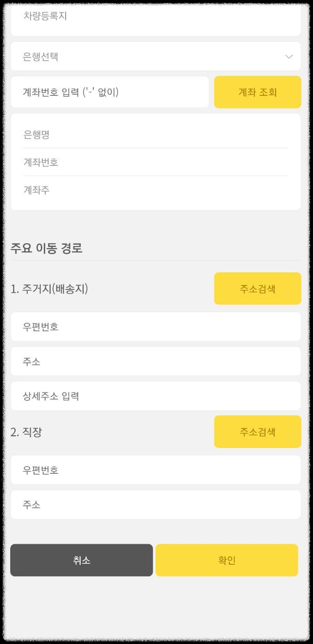Click the 은행명 bank name field

(x=156, y=135)
